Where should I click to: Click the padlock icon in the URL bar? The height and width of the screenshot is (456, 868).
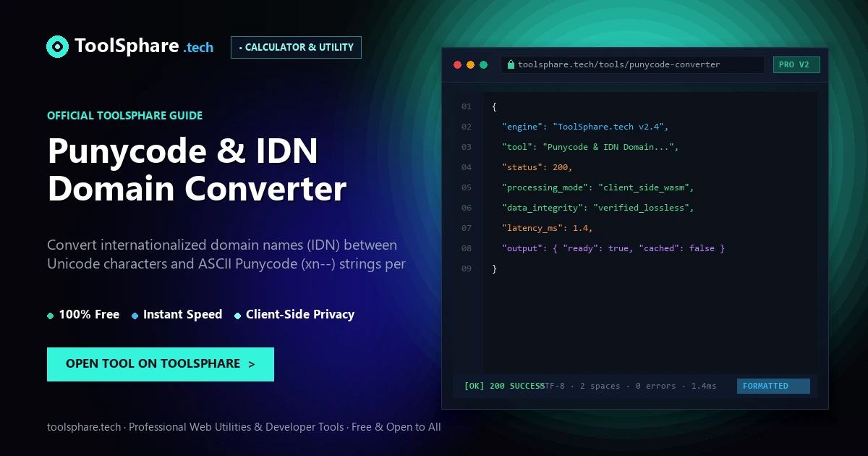coord(511,64)
